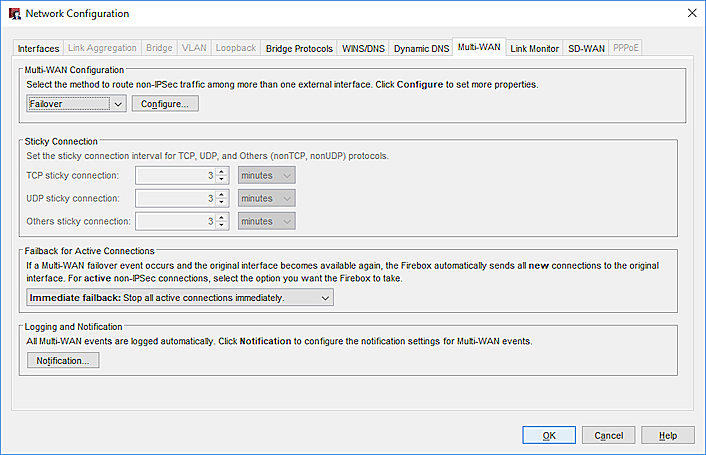
Task: Expand the TCP sticky connection minutes dropdown
Action: [267, 176]
